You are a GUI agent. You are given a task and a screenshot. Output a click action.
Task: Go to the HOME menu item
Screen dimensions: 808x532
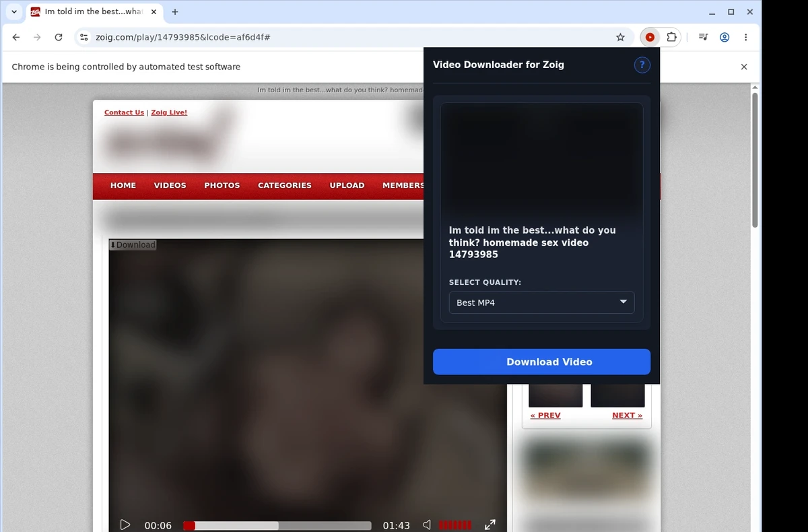click(x=123, y=185)
